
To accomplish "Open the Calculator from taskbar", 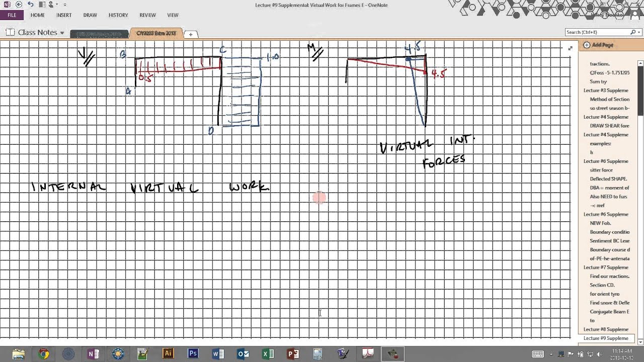I will click(317, 354).
